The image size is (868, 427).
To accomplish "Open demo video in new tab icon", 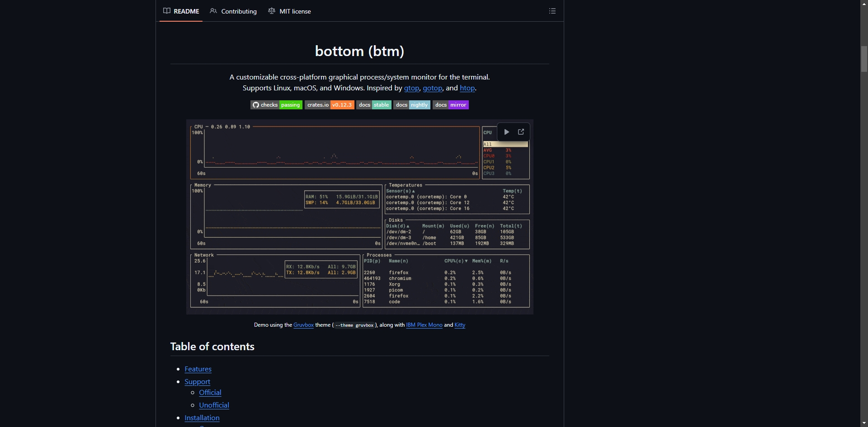I will click(521, 132).
